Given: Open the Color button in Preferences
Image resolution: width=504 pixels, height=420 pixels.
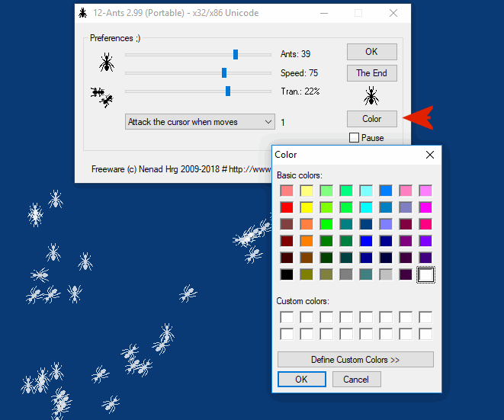Looking at the screenshot, I should 371,119.
